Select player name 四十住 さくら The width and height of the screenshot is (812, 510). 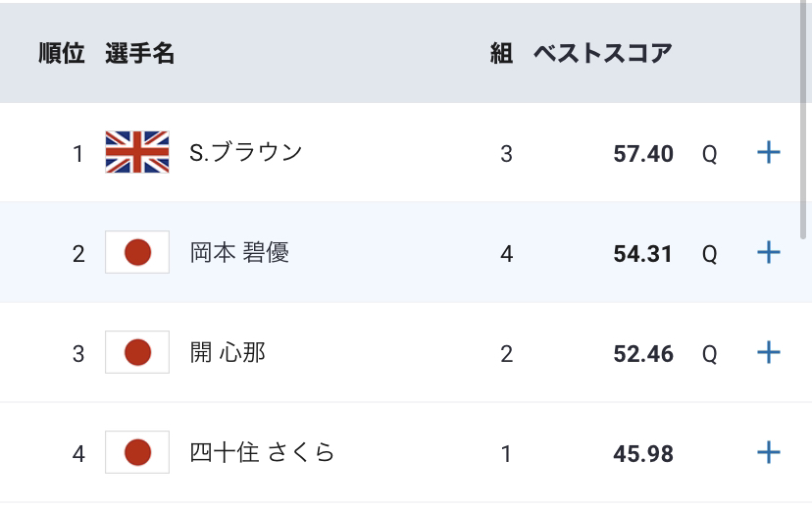tap(262, 452)
